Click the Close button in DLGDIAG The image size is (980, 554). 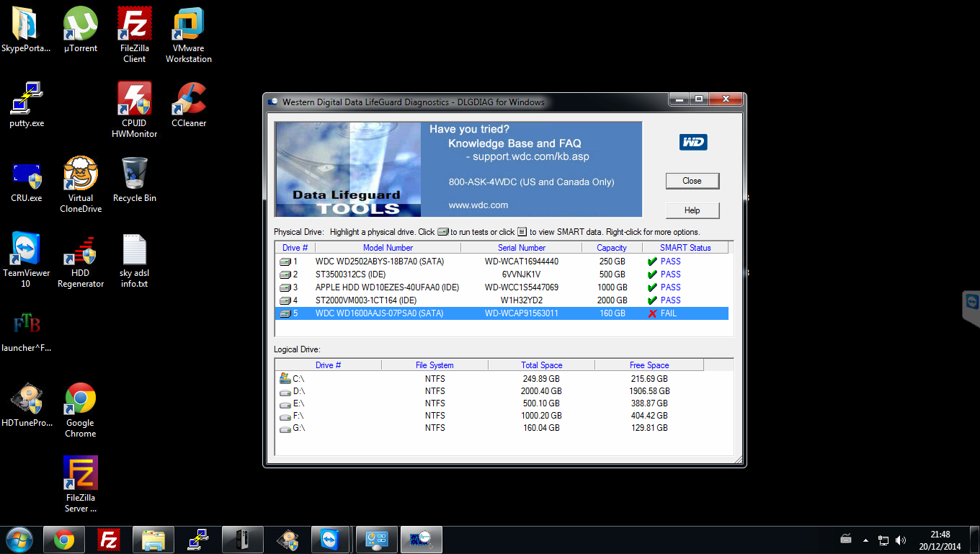tap(692, 181)
